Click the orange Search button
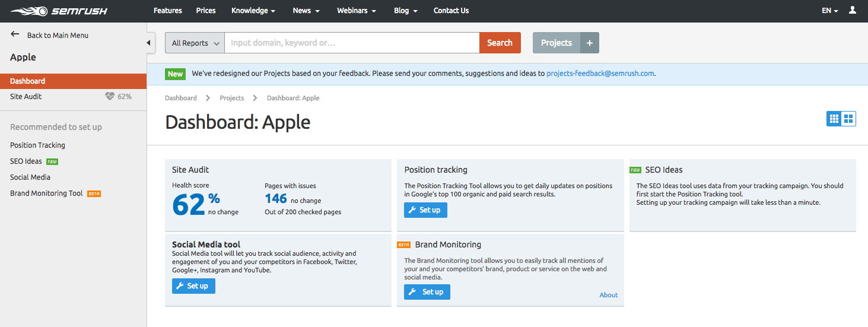 tap(500, 43)
